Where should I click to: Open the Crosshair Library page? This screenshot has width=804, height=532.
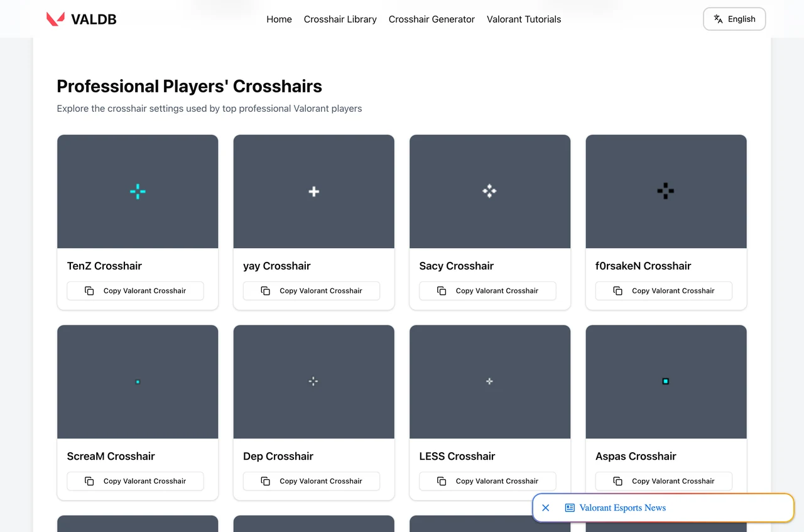[340, 19]
